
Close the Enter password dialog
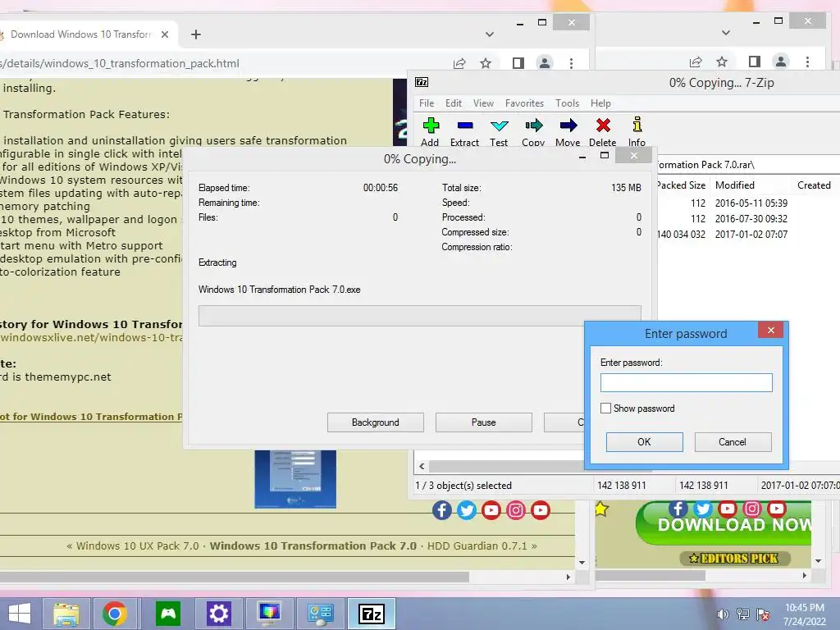pos(771,330)
